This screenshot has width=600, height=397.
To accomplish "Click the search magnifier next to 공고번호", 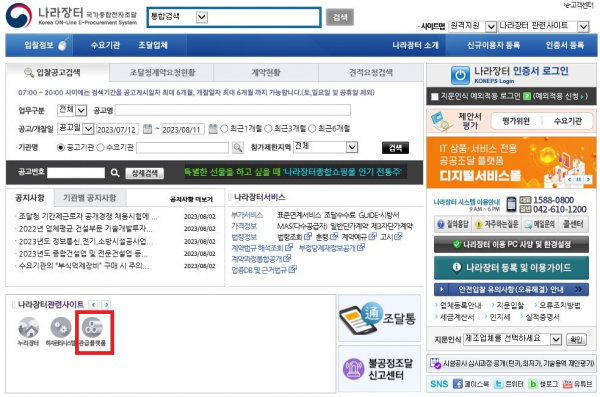I will point(115,173).
